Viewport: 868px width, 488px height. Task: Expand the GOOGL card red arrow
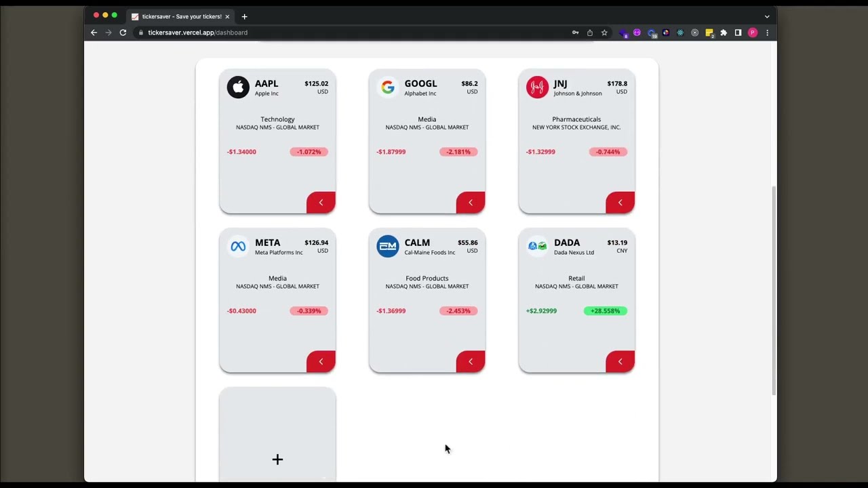[x=471, y=203]
